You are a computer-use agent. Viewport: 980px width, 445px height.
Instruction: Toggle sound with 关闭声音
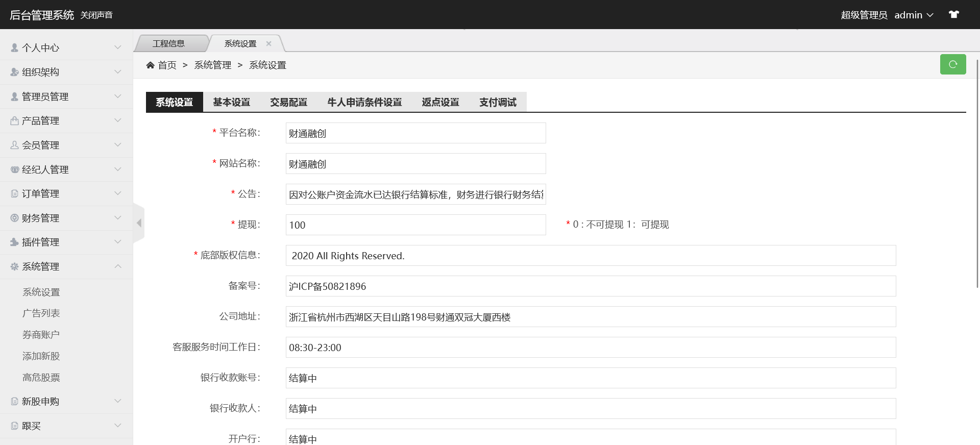pyautogui.click(x=96, y=15)
